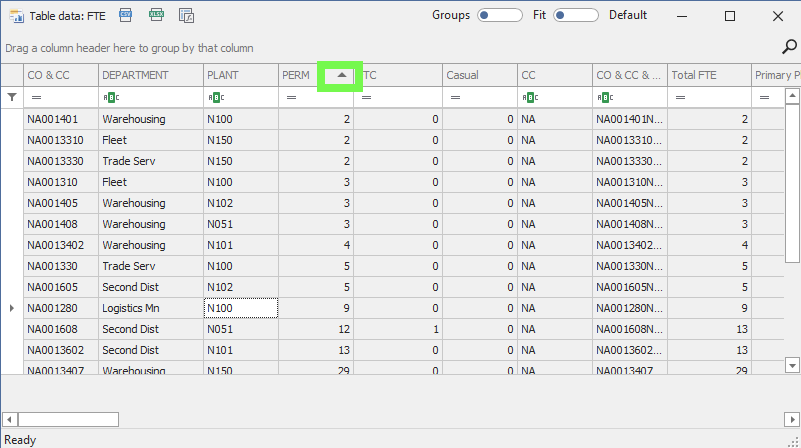Open CC column filter operator icon
The image size is (801, 448).
point(528,97)
